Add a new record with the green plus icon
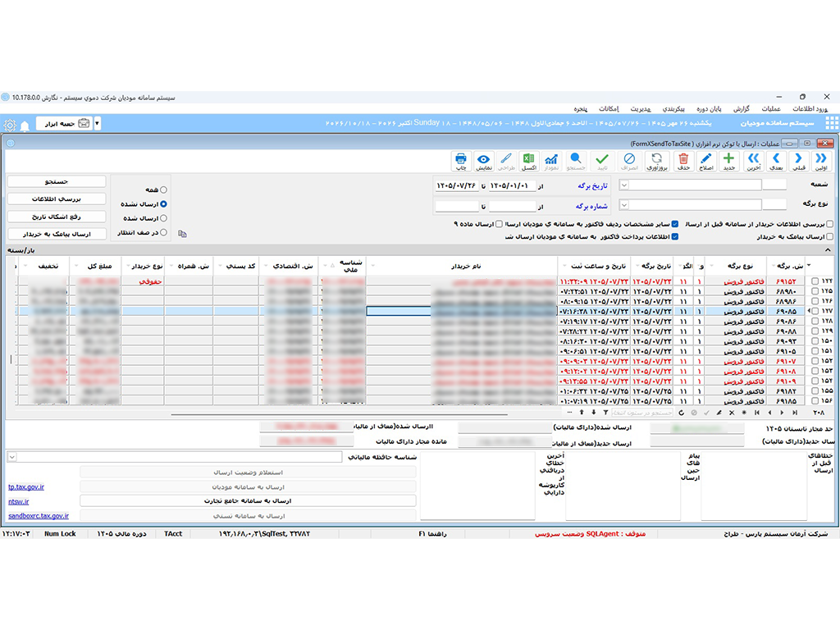 click(x=728, y=161)
